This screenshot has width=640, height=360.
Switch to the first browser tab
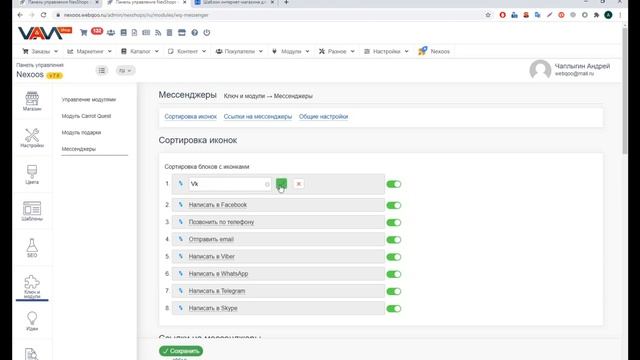click(x=57, y=2)
